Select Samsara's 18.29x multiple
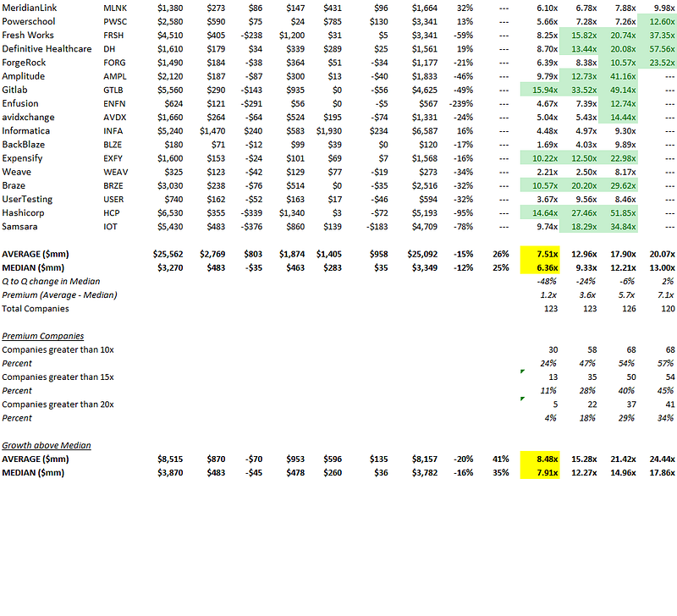This screenshot has width=677, height=616. tap(579, 227)
